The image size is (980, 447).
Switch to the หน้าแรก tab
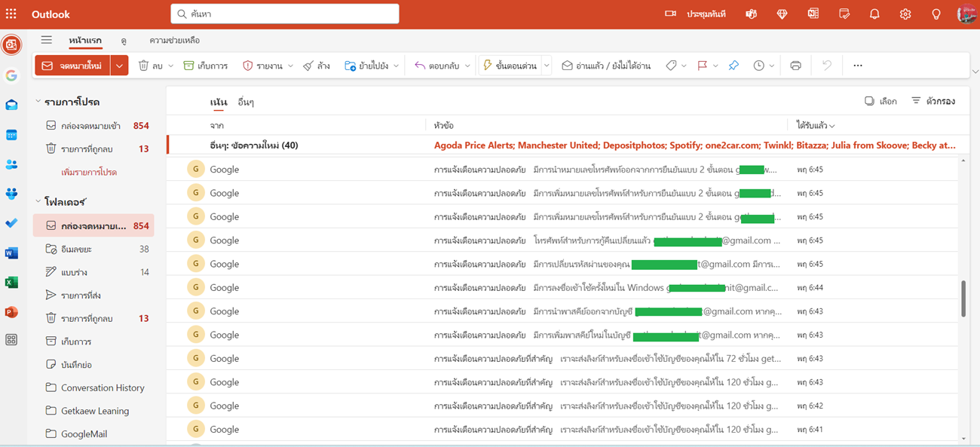[x=85, y=40]
